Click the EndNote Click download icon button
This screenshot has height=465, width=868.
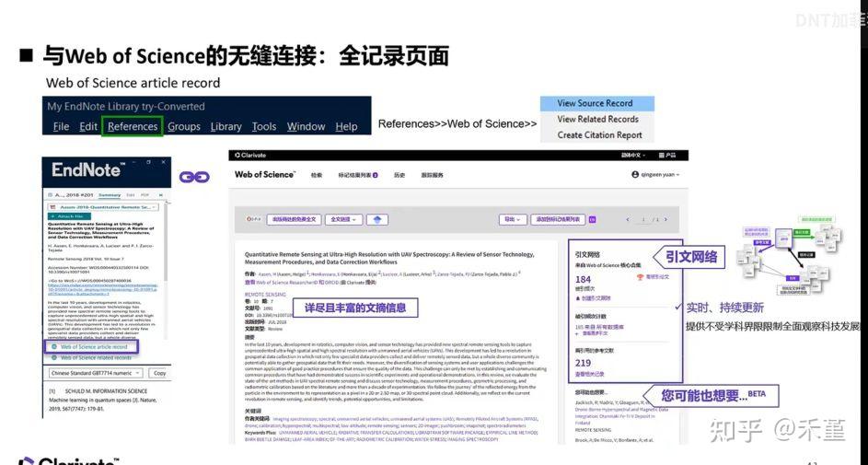coord(377,220)
